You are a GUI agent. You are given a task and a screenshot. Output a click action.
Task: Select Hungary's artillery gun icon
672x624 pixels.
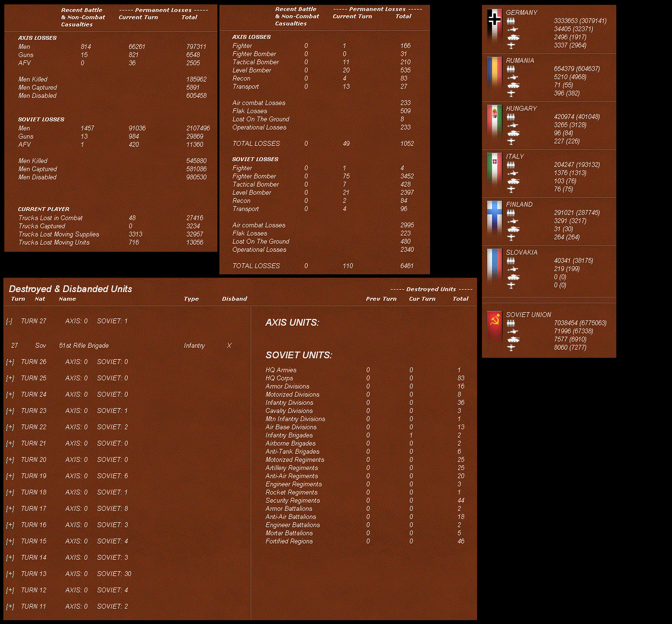pyautogui.click(x=513, y=125)
